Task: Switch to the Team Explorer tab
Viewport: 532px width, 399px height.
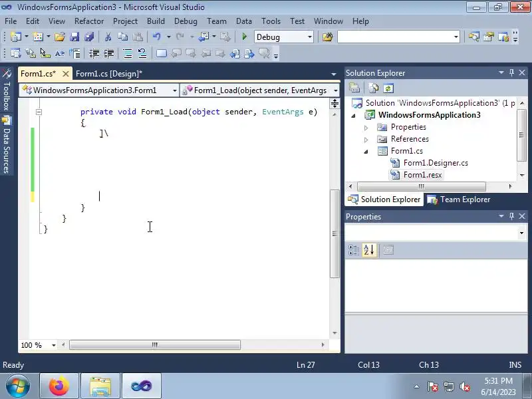Action: [459, 199]
